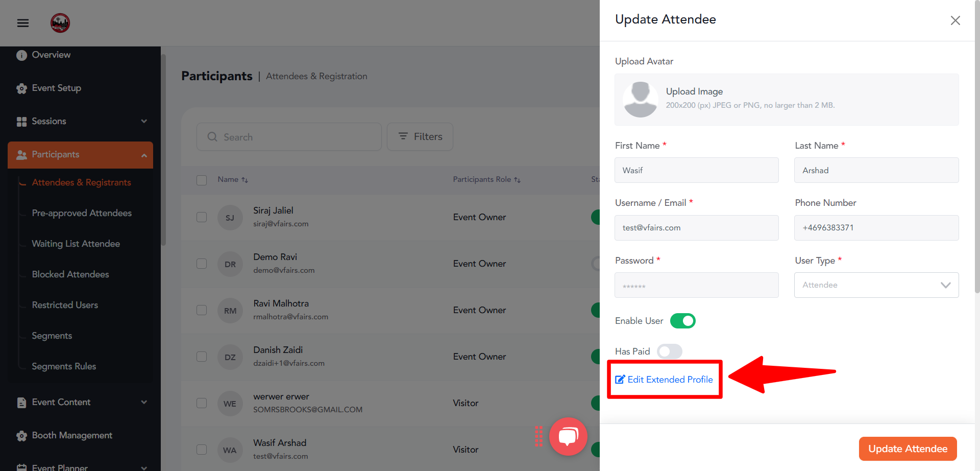Toggle the Enable User switch
This screenshot has height=471, width=980.
pyautogui.click(x=683, y=321)
